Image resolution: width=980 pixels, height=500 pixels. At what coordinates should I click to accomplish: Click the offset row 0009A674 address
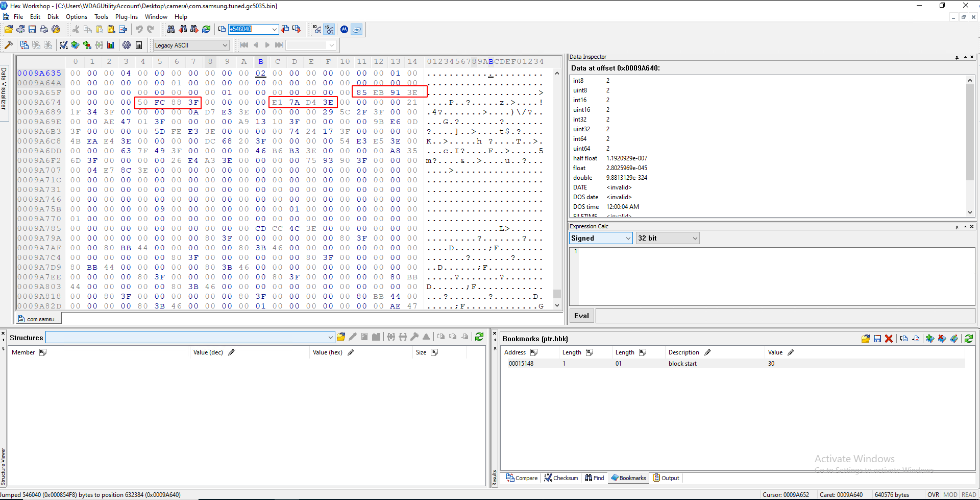(39, 102)
